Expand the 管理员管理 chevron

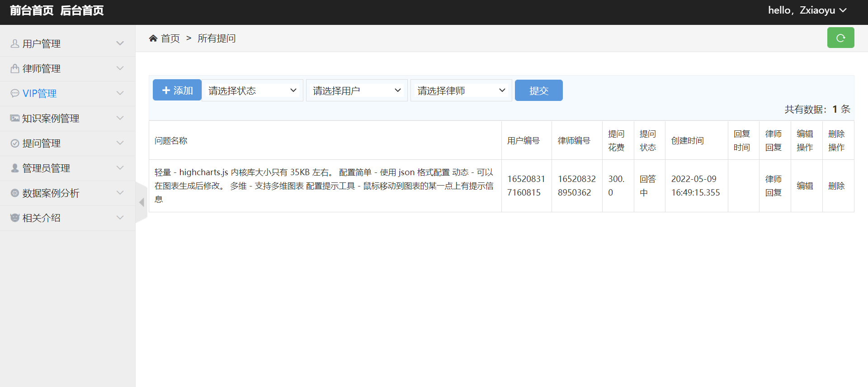(120, 168)
